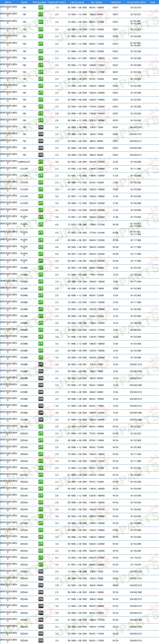
Task: Click PB fuel icon in M 102.991 row
Action: [x=41, y=100]
